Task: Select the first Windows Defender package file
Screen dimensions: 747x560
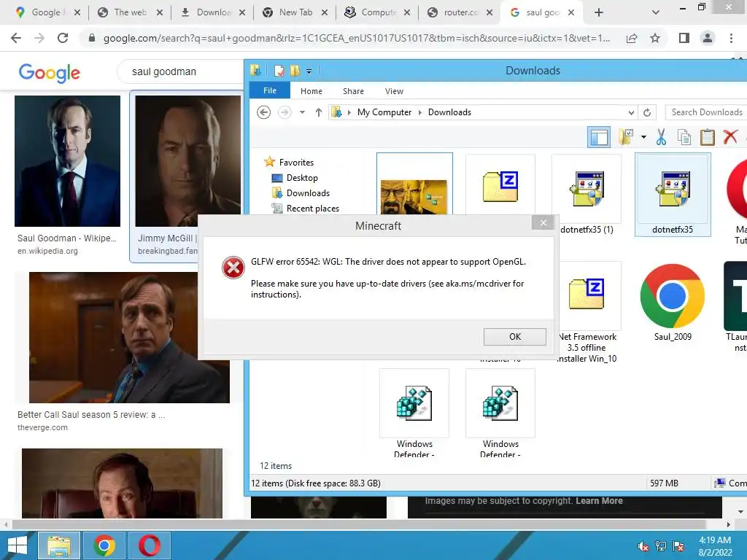Action: (x=414, y=413)
